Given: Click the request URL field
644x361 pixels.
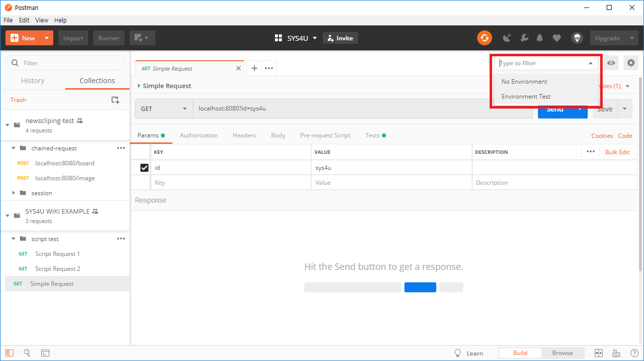Looking at the screenshot, I should (363, 109).
